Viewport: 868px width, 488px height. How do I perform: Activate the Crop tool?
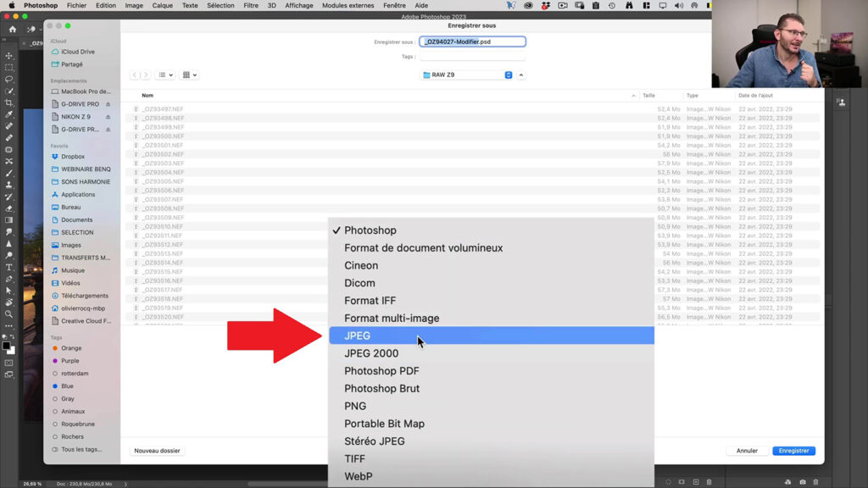pyautogui.click(x=9, y=103)
